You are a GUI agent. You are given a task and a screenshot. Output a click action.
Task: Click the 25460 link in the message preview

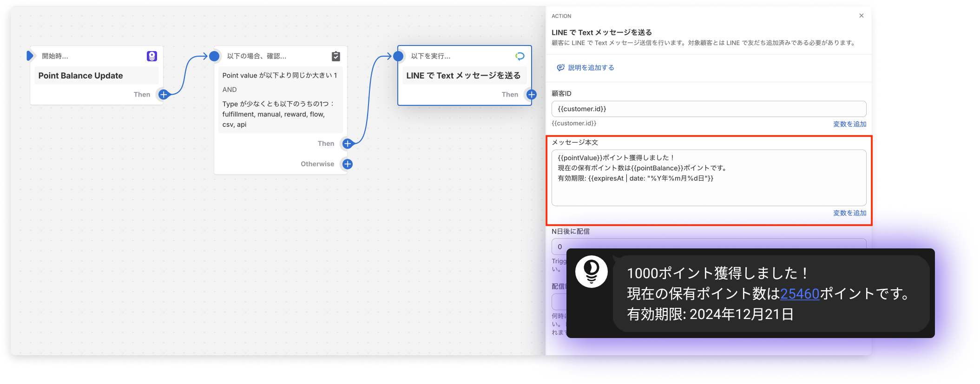pos(799,294)
